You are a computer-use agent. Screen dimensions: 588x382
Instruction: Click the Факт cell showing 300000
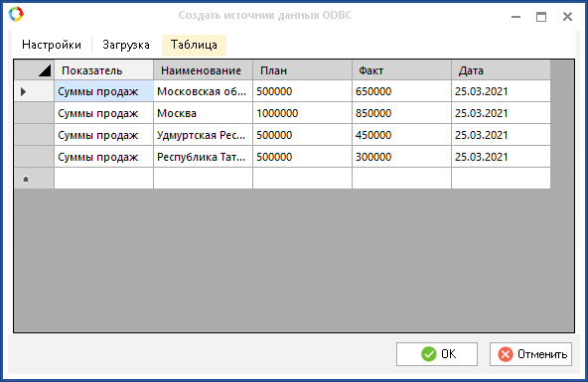pyautogui.click(x=401, y=157)
